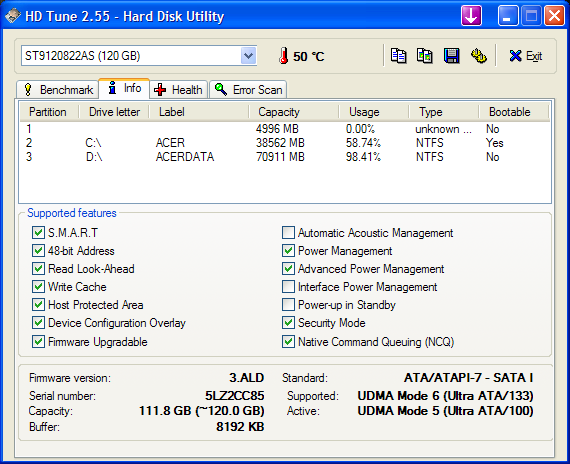Image resolution: width=570 pixels, height=464 pixels.
Task: Click the 38562 MB capacity cell
Action: pos(280,143)
